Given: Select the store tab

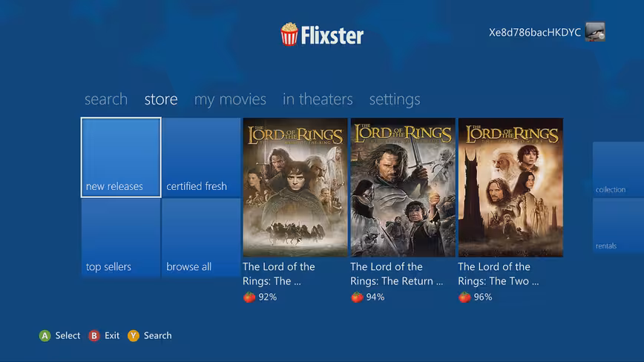Looking at the screenshot, I should point(161,99).
